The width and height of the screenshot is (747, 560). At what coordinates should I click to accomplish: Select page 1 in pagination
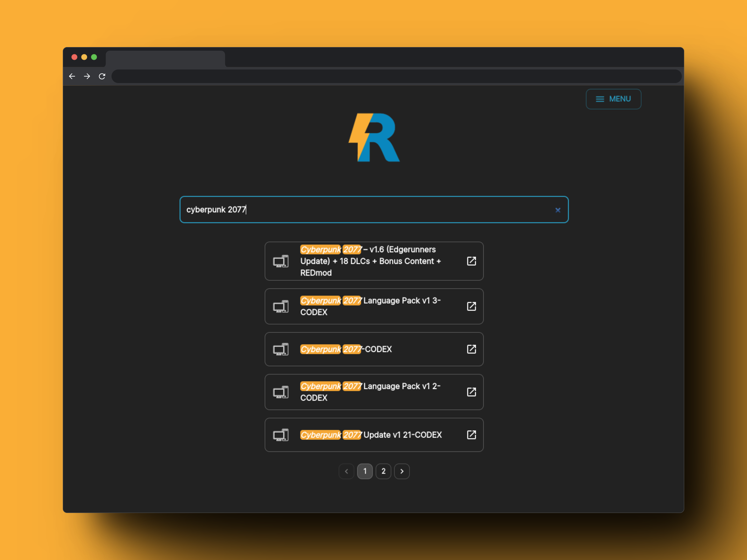365,471
